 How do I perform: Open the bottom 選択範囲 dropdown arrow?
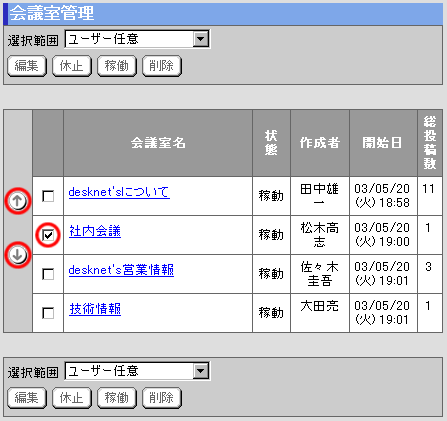pos(201,371)
